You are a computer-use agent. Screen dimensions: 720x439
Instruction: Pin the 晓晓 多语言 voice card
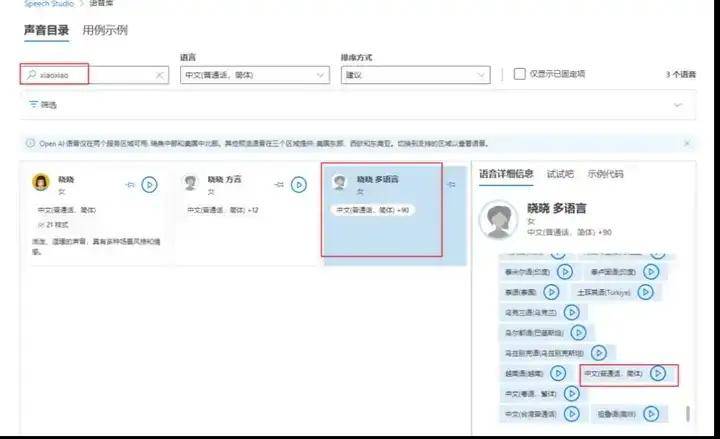click(451, 184)
